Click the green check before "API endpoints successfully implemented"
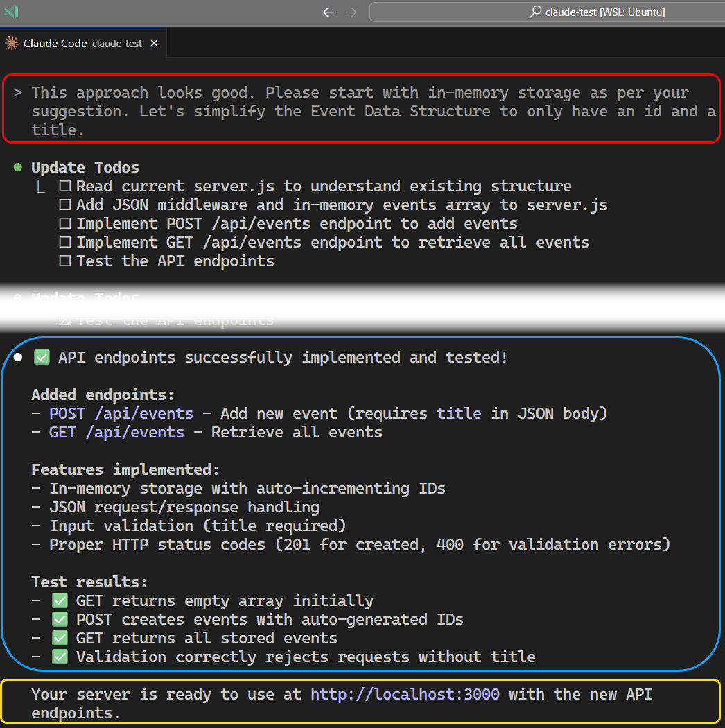The width and height of the screenshot is (725, 728). 42,357
